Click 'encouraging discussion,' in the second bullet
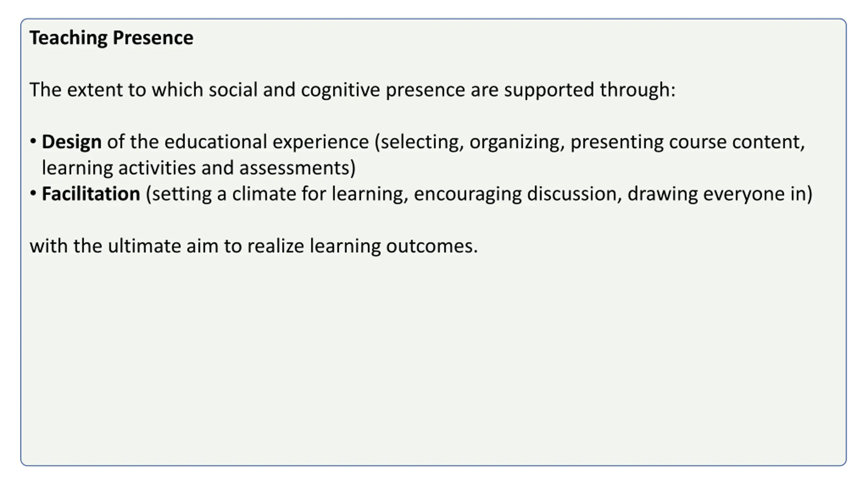The height and width of the screenshot is (488, 868). 518,194
